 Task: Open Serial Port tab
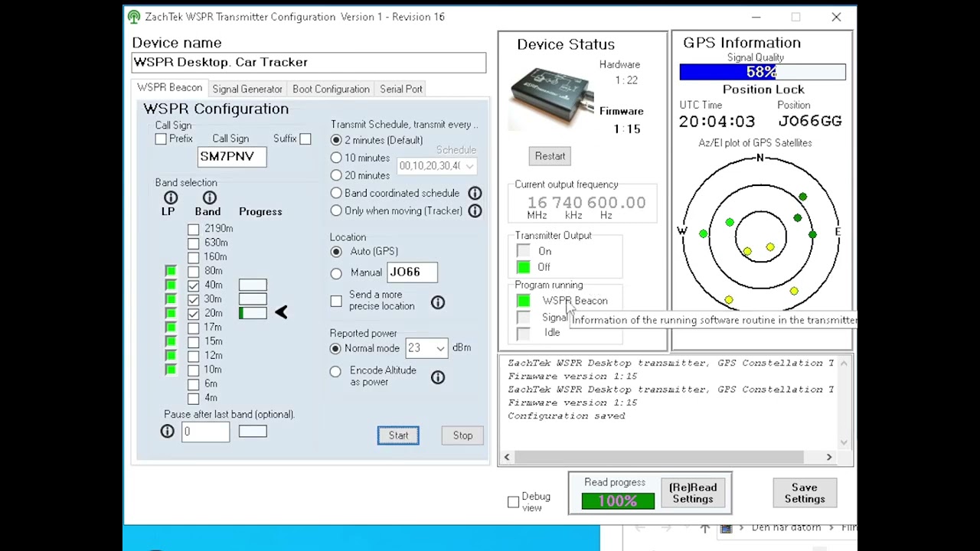click(401, 90)
